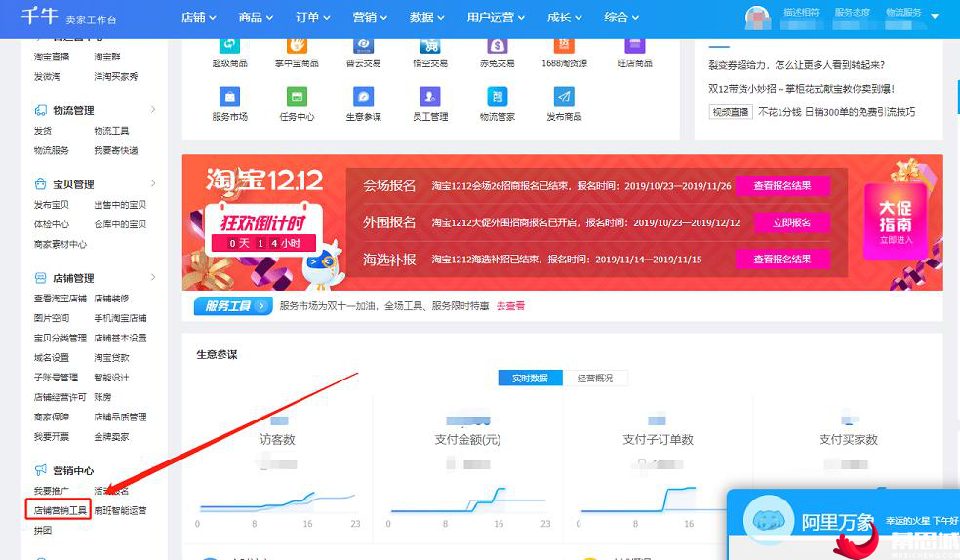Open the 成长 dropdown in top navigation
Screen dimensions: 960x560
565,18
